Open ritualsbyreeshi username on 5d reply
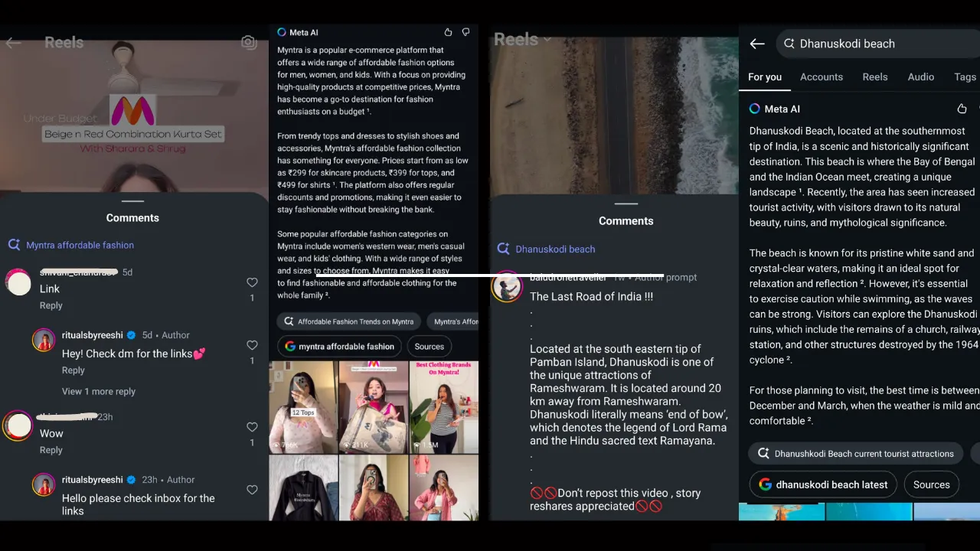This screenshot has height=551, width=980. [92, 335]
